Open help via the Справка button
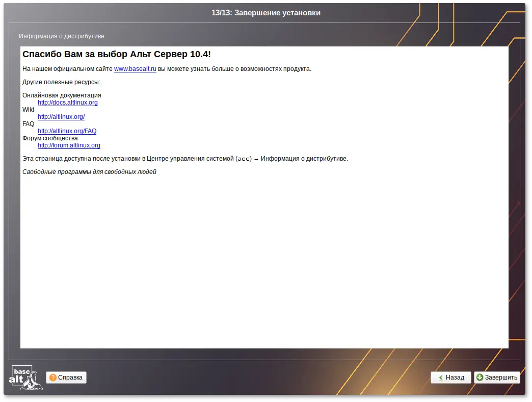 (x=66, y=378)
